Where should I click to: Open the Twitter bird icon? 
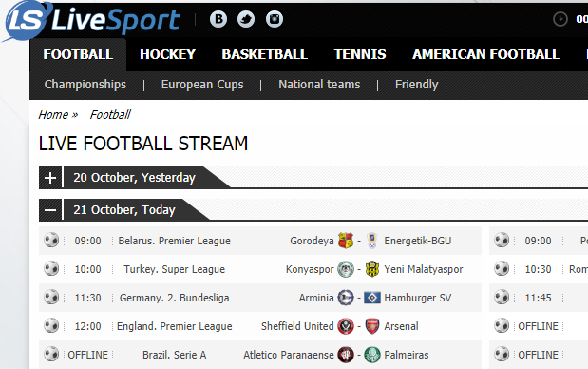click(246, 19)
